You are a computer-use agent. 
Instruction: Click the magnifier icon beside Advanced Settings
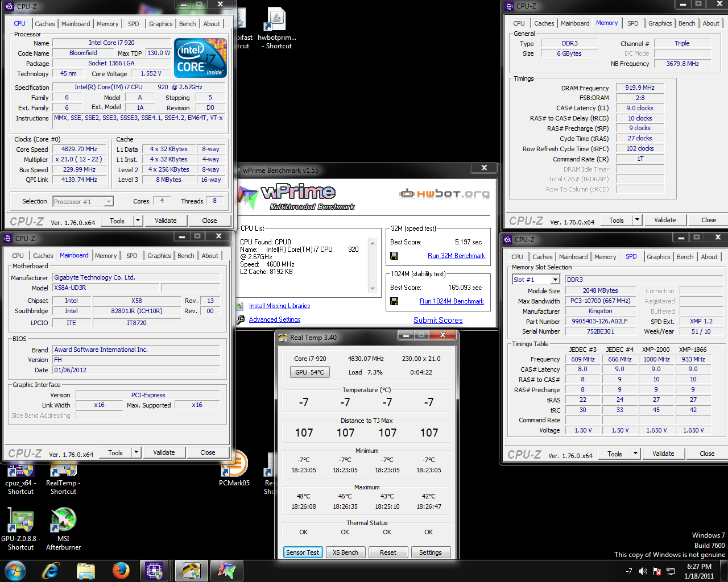241,319
